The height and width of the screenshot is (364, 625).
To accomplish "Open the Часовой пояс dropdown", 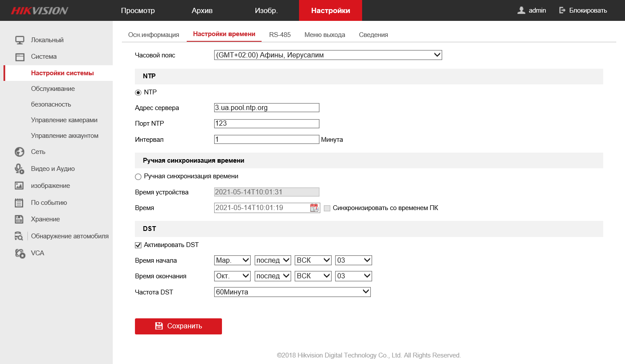I will tap(328, 55).
